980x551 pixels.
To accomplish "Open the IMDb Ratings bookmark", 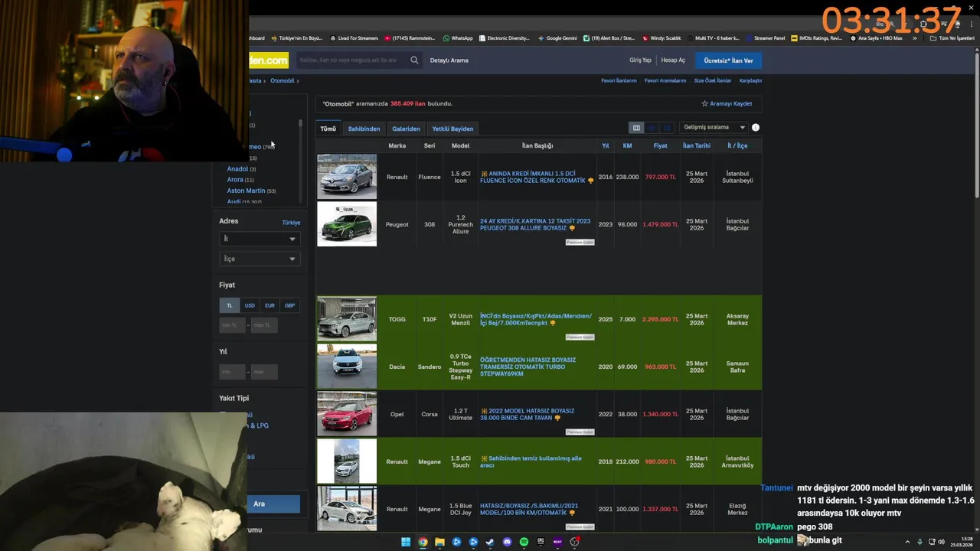I will [x=817, y=38].
